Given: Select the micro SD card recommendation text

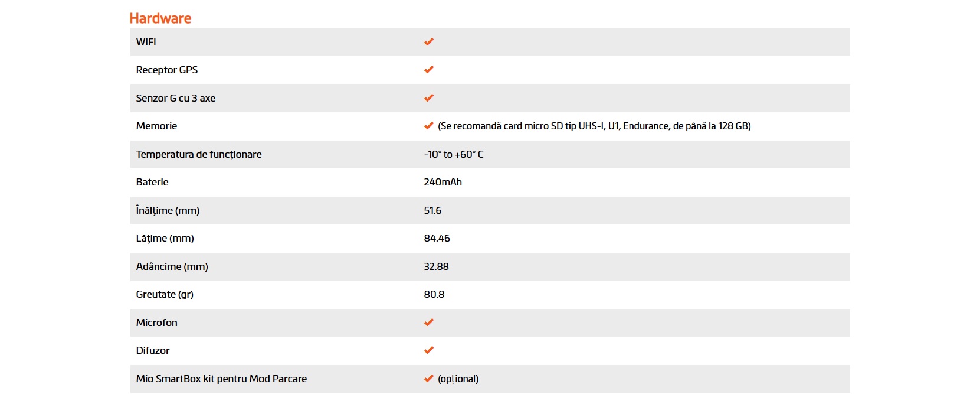Looking at the screenshot, I should pos(594,126).
